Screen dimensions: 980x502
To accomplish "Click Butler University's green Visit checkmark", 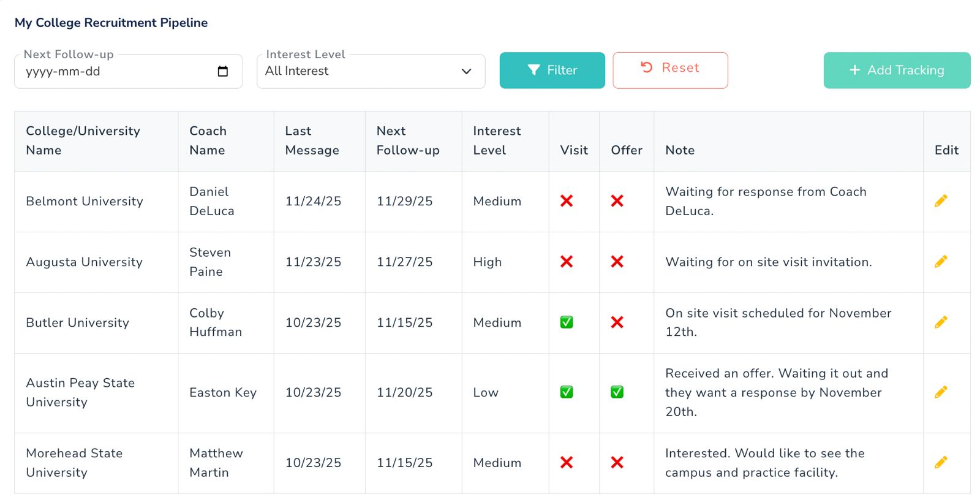I will tap(567, 322).
